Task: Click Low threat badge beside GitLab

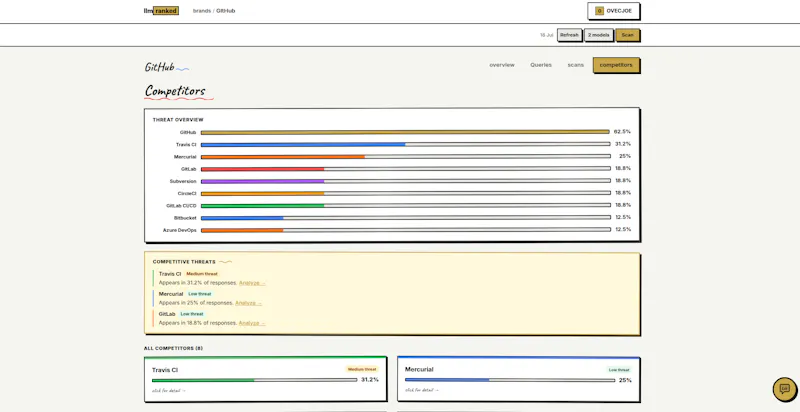Action: (192, 314)
